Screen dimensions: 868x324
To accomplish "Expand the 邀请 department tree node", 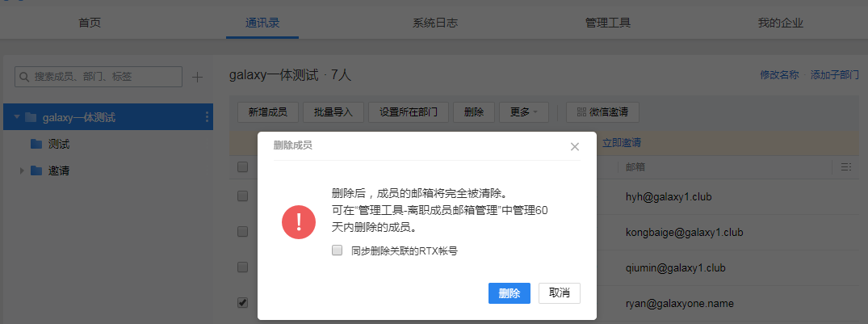I will coord(21,170).
